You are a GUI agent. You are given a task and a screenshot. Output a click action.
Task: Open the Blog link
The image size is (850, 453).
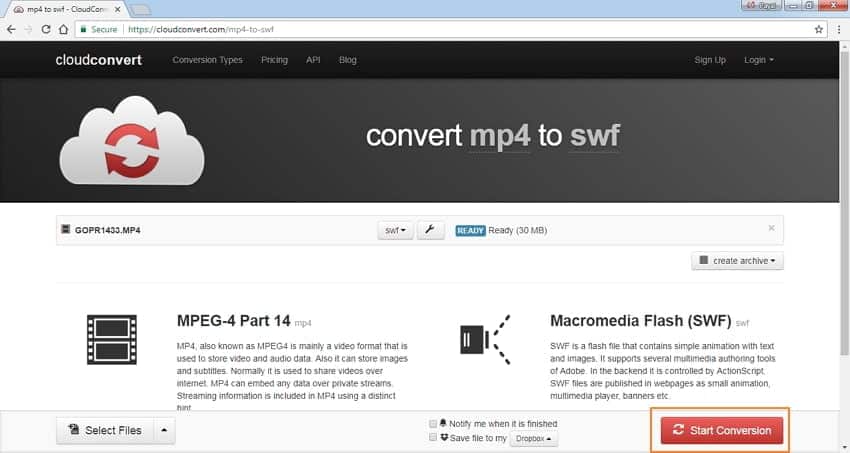pos(347,60)
